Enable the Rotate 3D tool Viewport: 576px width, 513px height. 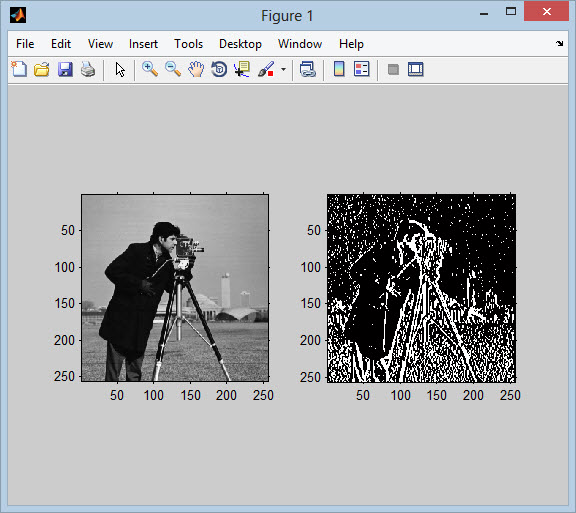[219, 69]
